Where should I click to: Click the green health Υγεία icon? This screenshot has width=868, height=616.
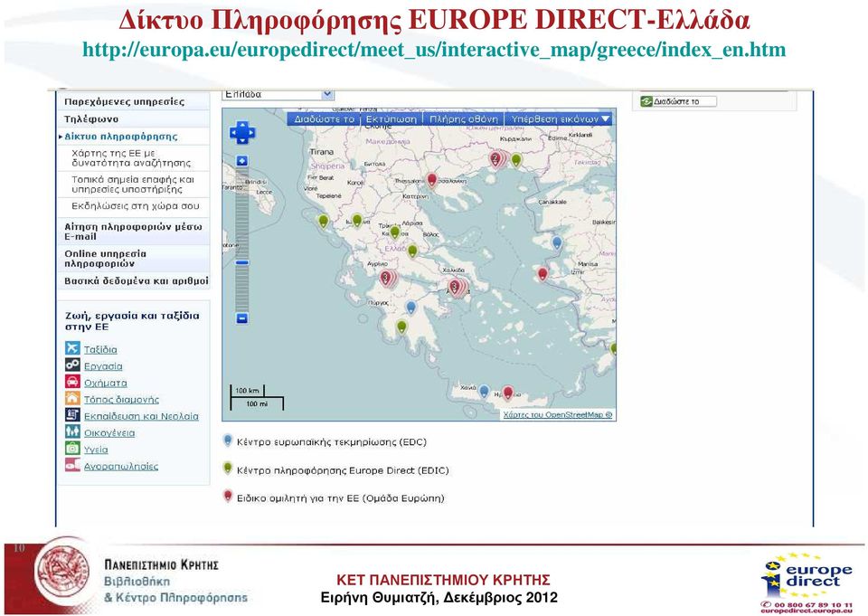pyautogui.click(x=72, y=448)
